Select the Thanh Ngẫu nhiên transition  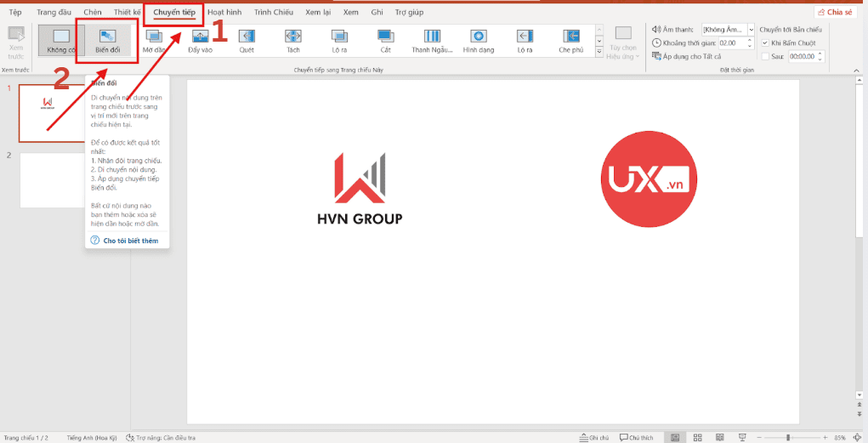[433, 40]
